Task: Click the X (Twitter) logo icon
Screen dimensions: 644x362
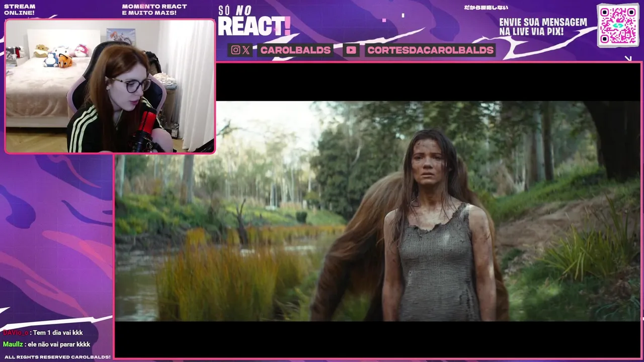Action: (246, 50)
